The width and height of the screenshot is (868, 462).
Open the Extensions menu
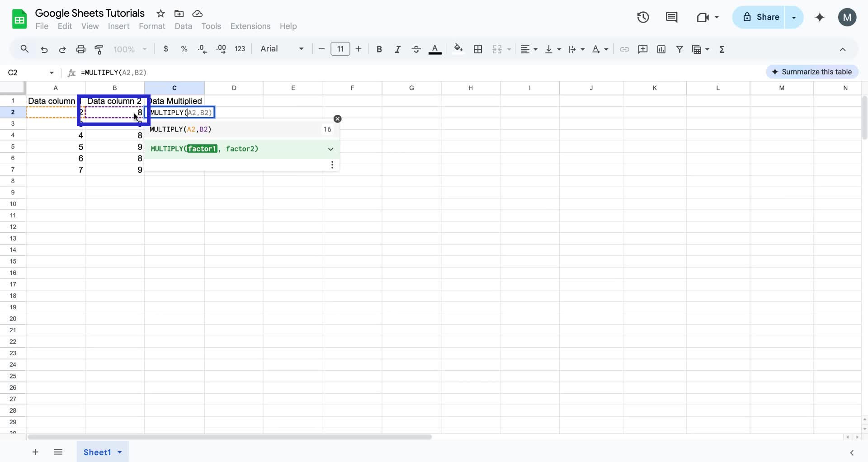(250, 26)
